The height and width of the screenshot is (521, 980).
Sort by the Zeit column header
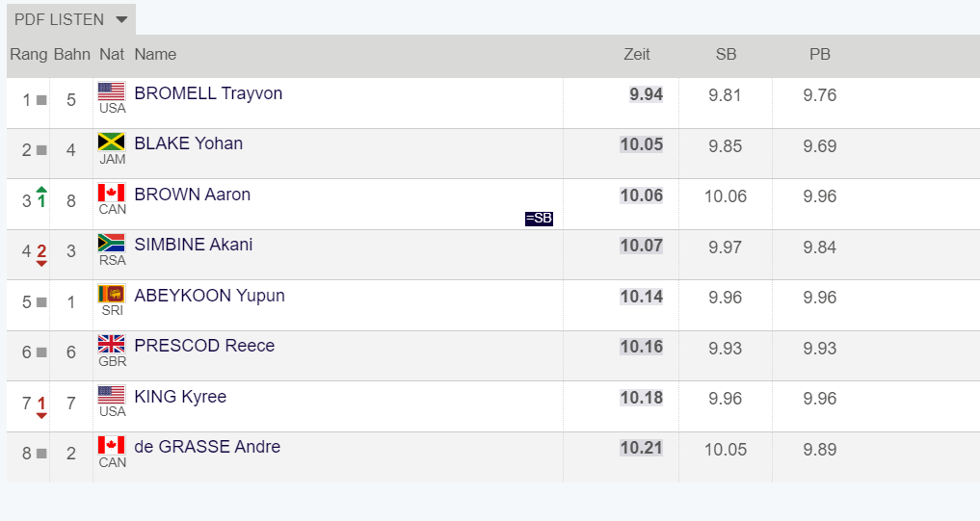(637, 54)
